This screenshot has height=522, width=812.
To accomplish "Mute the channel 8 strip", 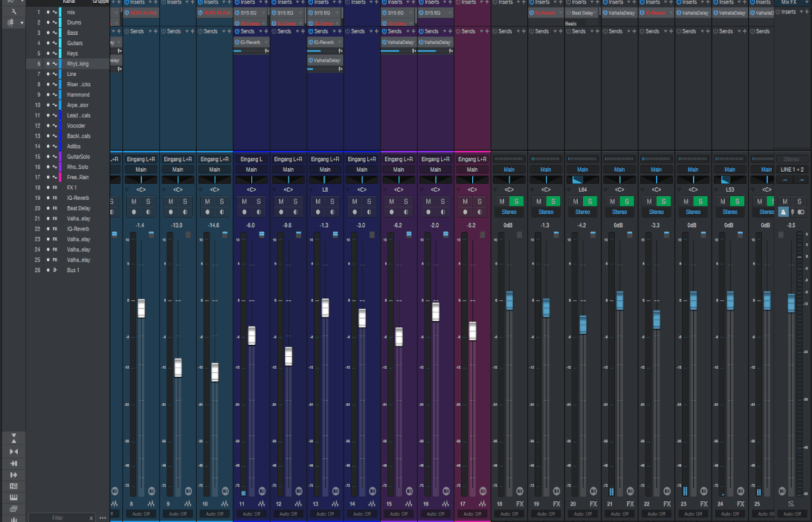I will click(x=134, y=202).
